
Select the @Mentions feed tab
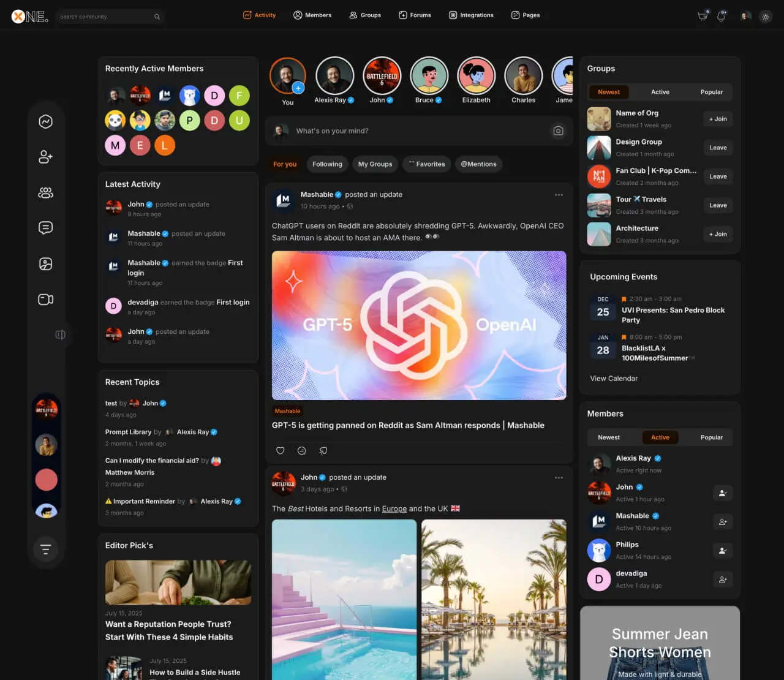478,164
